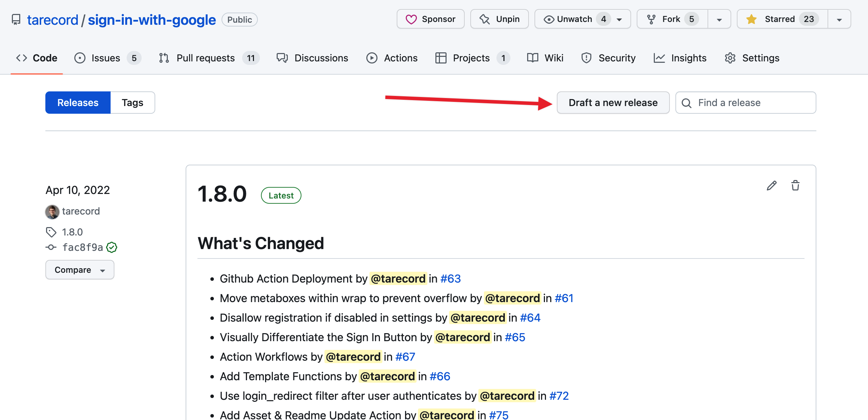Click the tarecord avatar image
868x420 pixels.
coord(52,211)
